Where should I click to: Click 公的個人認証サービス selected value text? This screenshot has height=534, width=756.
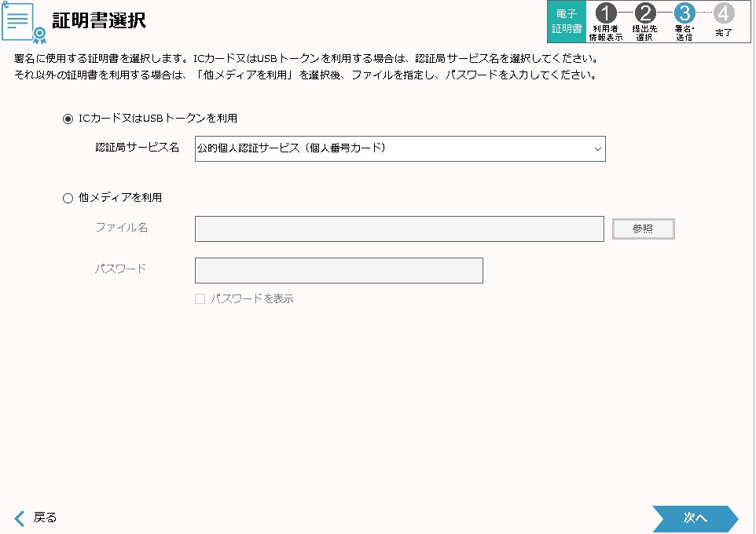(x=291, y=148)
